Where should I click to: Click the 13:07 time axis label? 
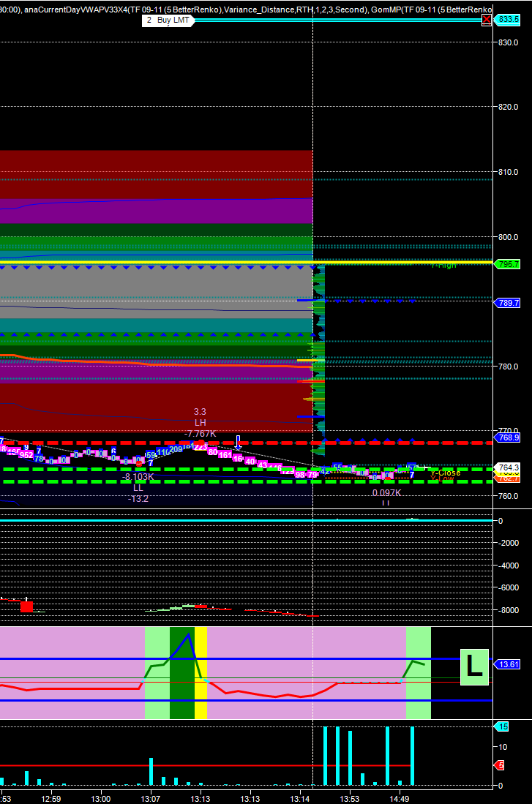pyautogui.click(x=150, y=799)
